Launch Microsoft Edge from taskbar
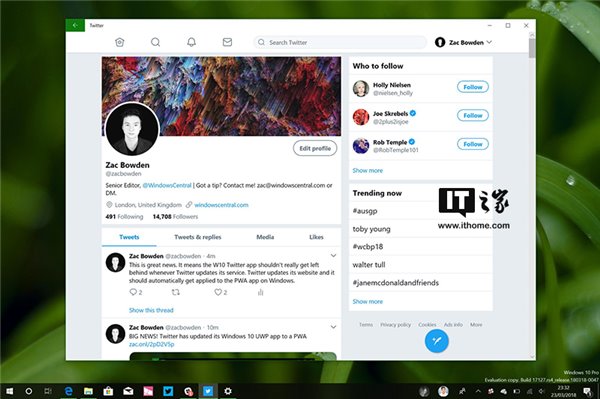Viewport: 600px width, 399px height. click(x=68, y=391)
